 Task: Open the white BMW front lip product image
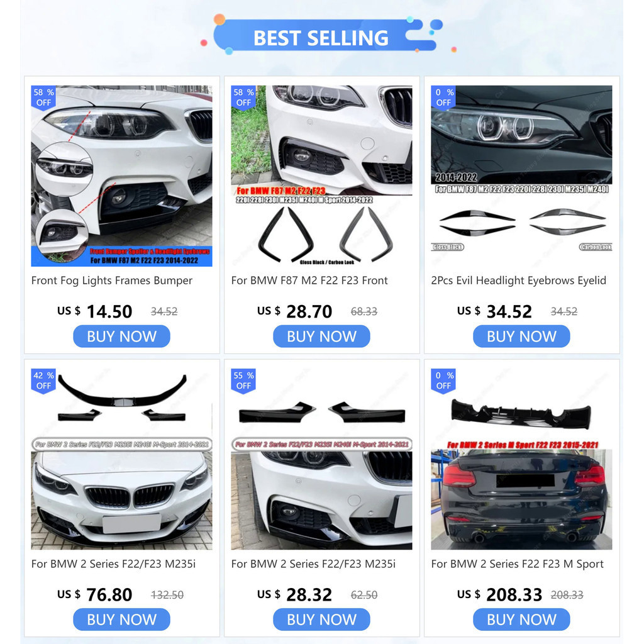pos(121,459)
